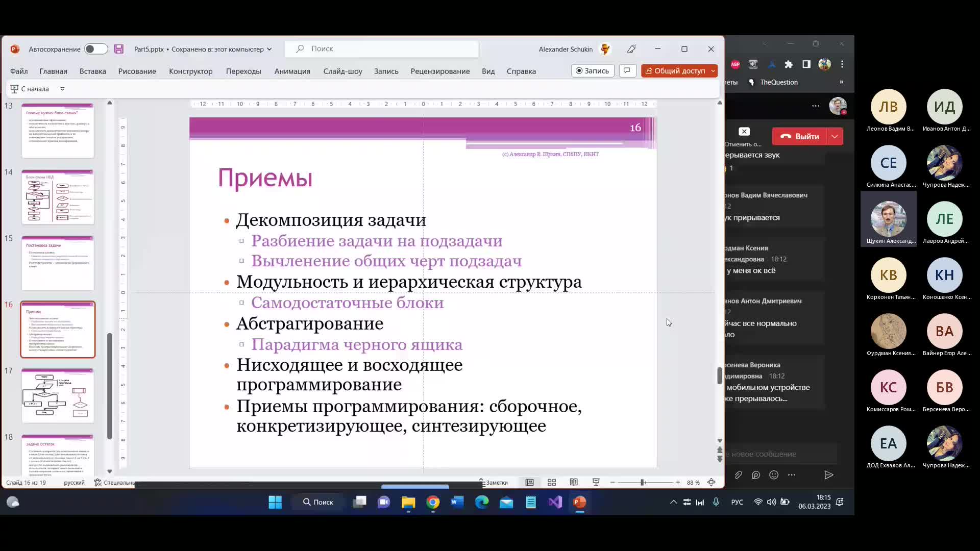
Task: Open the Слайд-шоу tab
Action: (342, 71)
